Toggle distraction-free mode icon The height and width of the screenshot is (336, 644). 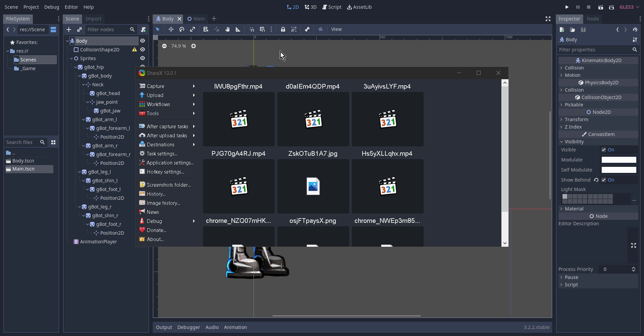tap(548, 19)
